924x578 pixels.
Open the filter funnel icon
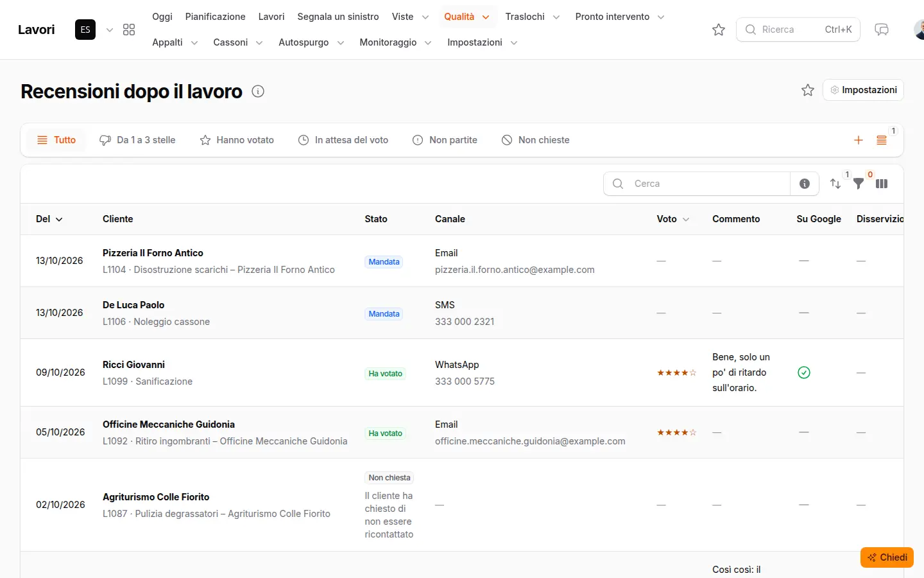pyautogui.click(x=859, y=184)
